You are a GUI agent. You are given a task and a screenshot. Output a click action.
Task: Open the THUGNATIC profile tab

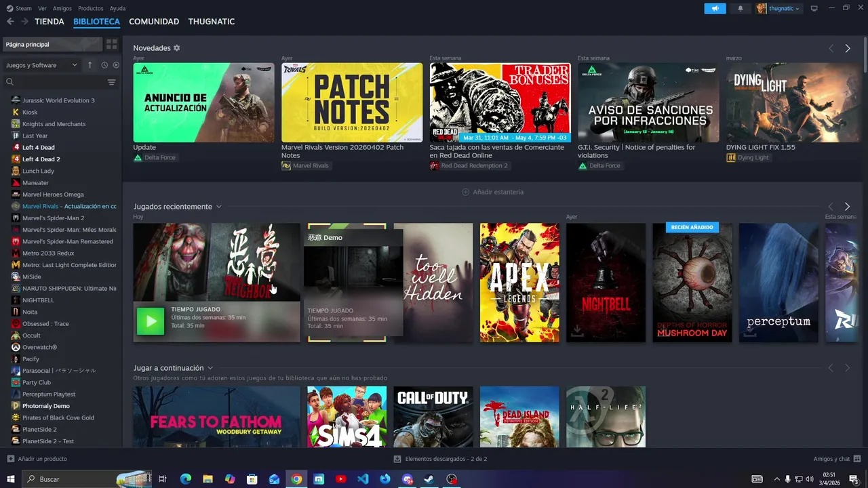coord(212,22)
